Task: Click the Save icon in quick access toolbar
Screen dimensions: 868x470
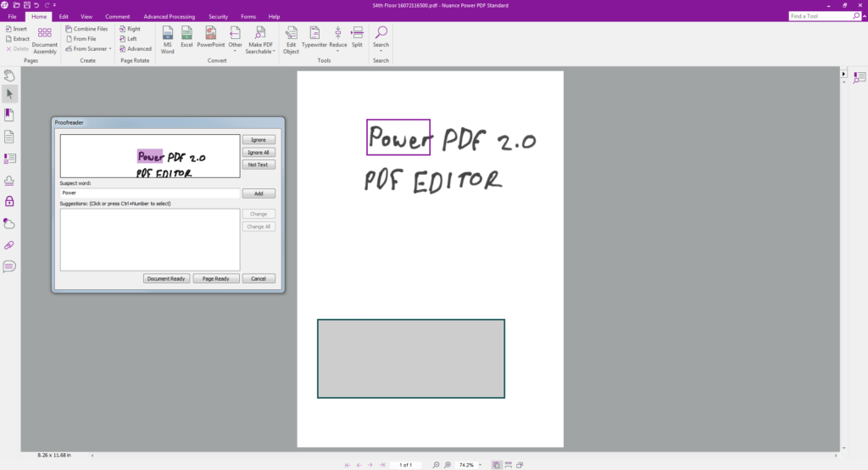Action: click(x=26, y=5)
